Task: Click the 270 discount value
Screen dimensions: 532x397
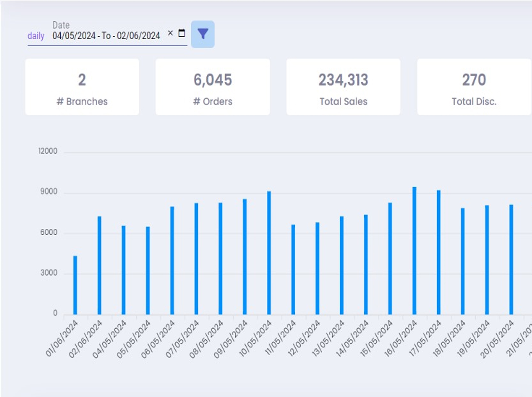Action: point(474,80)
